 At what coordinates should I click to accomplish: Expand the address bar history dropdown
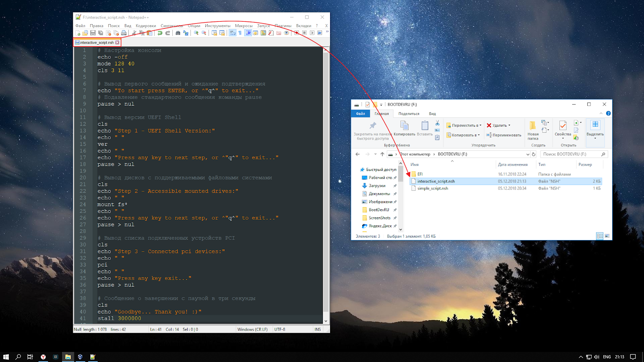point(528,154)
